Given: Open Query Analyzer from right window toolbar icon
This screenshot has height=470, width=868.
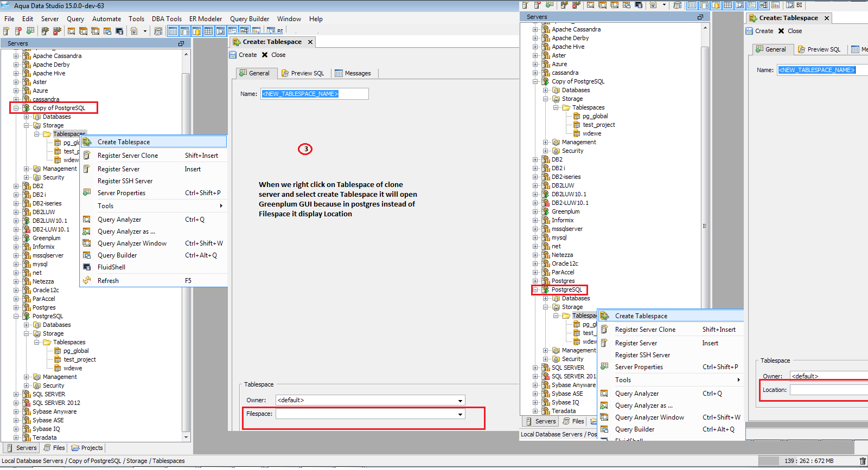Looking at the screenshot, I should [x=590, y=5].
